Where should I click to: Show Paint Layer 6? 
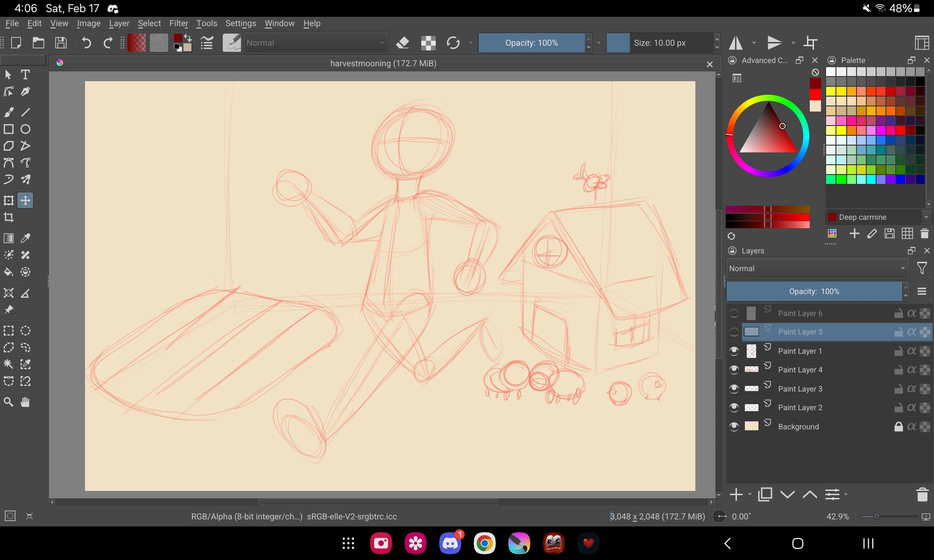pos(734,314)
